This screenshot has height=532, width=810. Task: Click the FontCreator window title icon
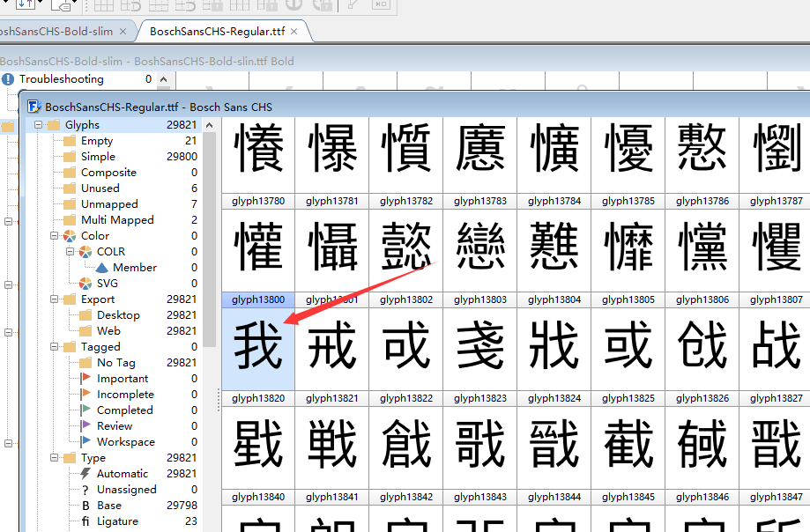click(x=34, y=107)
